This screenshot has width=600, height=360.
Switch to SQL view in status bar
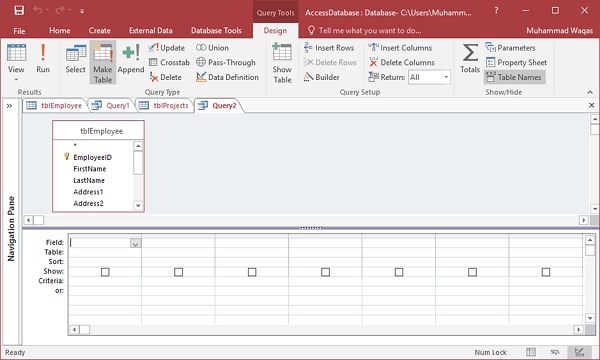[x=555, y=352]
